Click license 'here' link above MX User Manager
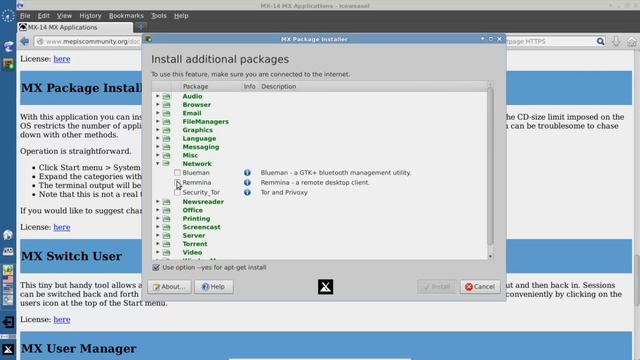 point(62,319)
